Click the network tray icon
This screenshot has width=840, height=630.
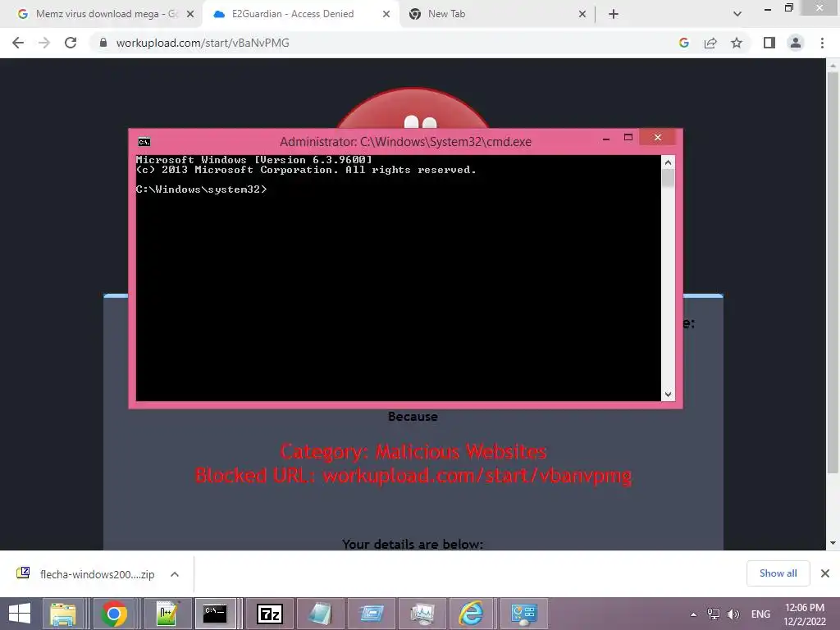point(713,614)
